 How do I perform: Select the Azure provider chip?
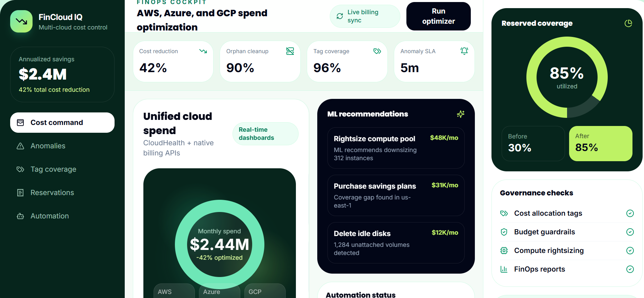click(x=220, y=291)
